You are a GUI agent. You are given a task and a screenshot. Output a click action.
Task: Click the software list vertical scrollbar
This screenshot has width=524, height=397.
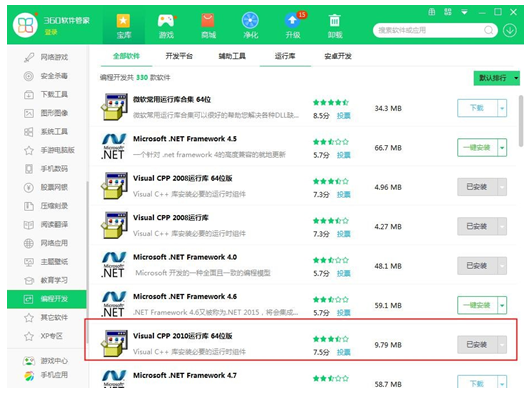coord(520,121)
